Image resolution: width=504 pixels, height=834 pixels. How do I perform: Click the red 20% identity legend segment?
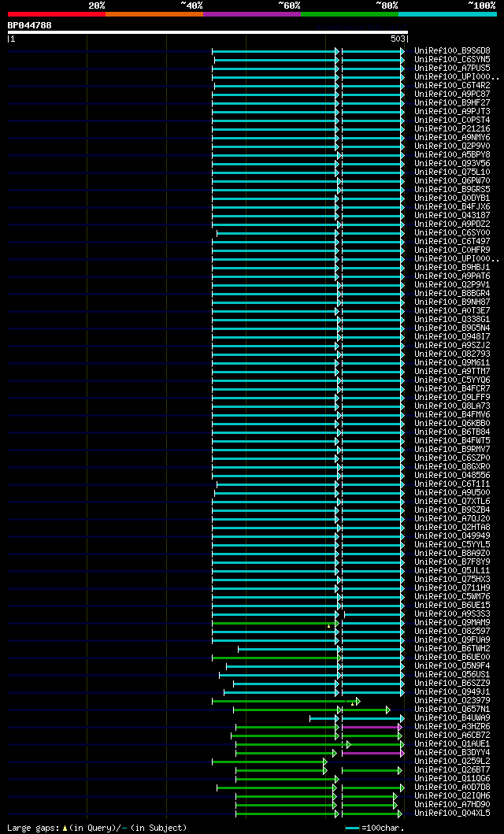[57, 14]
